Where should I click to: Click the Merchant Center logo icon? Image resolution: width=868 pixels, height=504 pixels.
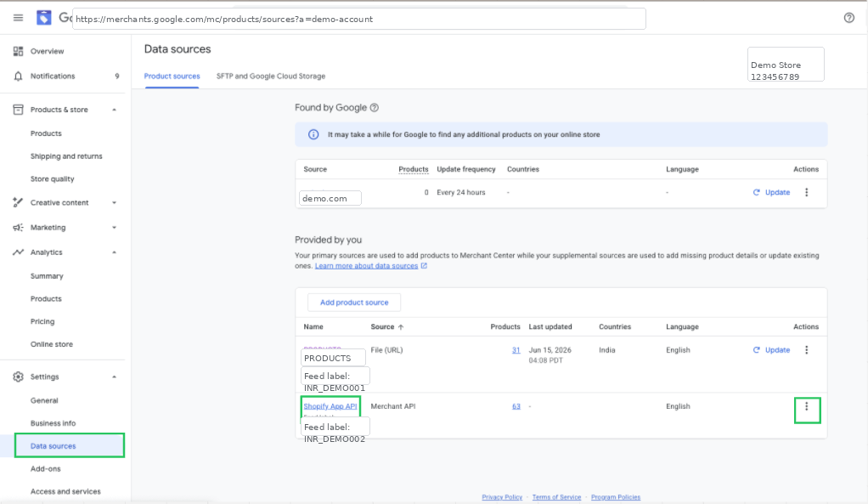coord(43,18)
